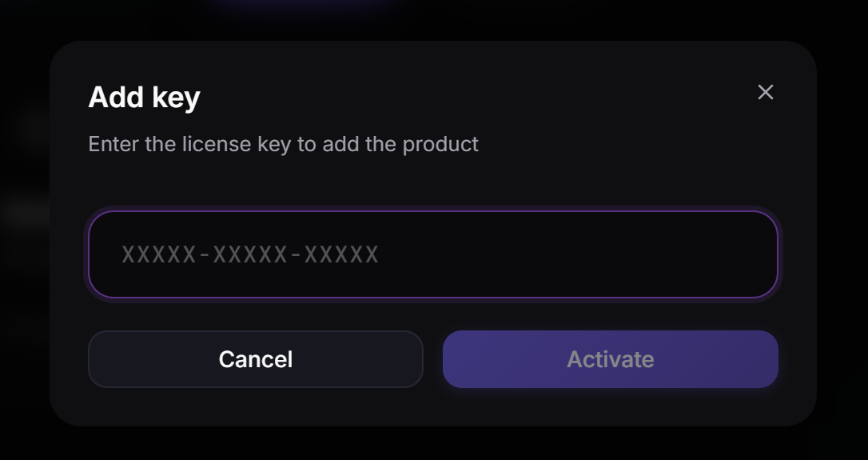Choose Cancel to abort key entry
Image resolution: width=868 pixels, height=460 pixels.
(255, 359)
